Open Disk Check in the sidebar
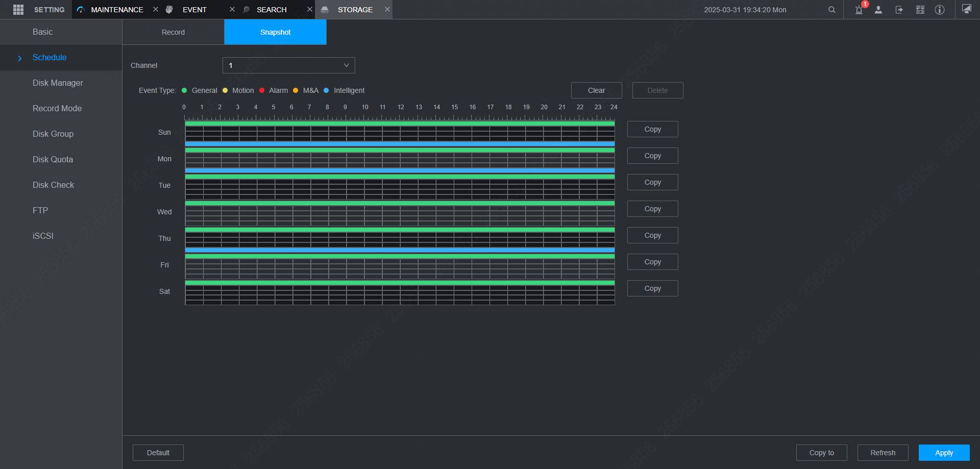Viewport: 980px width, 469px height. (61, 185)
